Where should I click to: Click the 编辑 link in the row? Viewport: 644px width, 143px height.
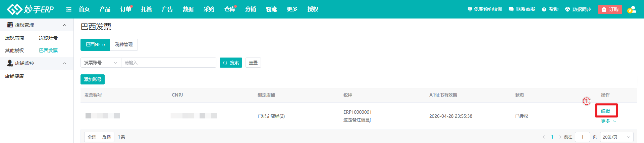point(605,111)
